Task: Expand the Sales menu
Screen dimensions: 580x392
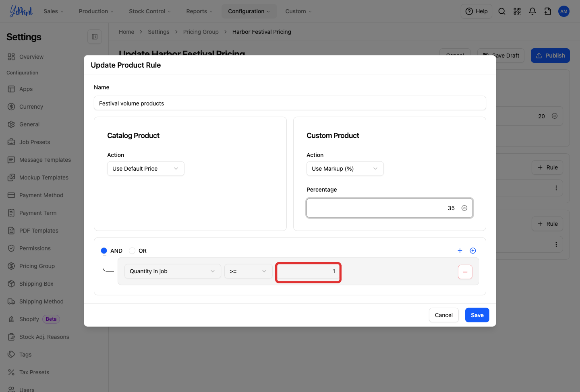Action: [x=54, y=11]
